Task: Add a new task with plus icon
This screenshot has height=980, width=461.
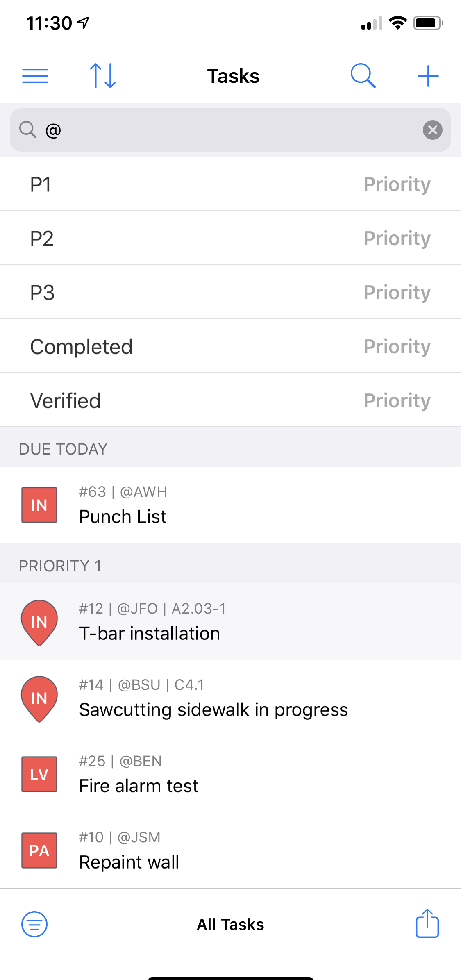Action: [428, 76]
